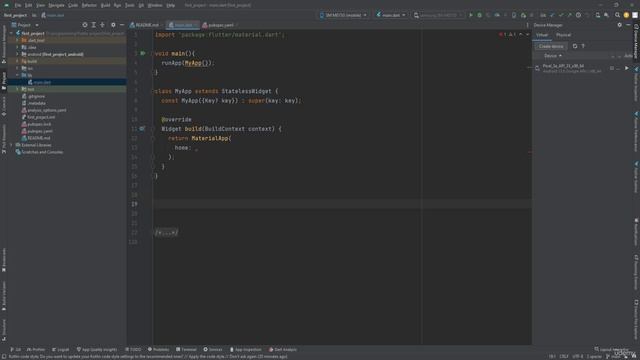
Task: Open the device selector dropdown
Action: tap(343, 15)
